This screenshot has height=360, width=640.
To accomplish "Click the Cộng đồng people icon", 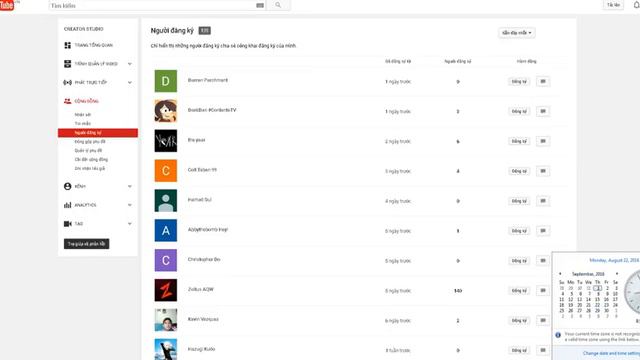I will tap(68, 101).
